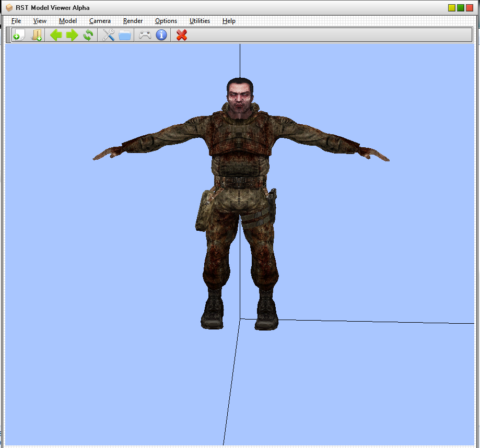Click the green maximize window button

(460, 8)
